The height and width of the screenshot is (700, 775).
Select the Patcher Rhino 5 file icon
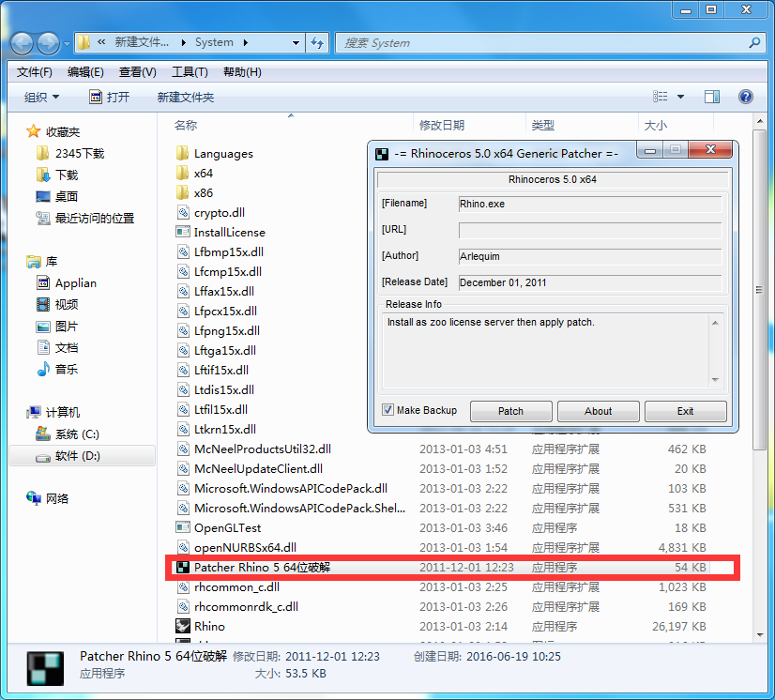(x=183, y=567)
